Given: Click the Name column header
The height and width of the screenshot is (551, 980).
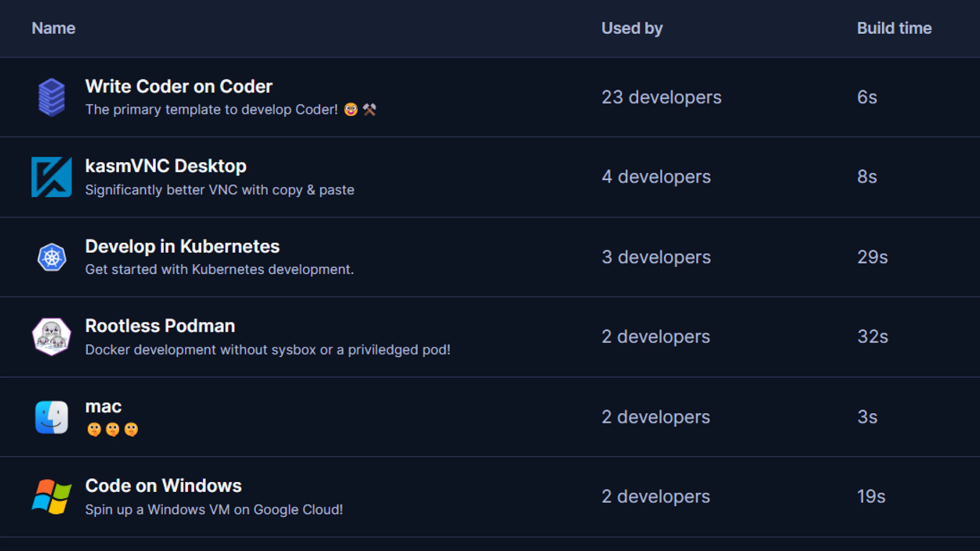Looking at the screenshot, I should point(54,28).
